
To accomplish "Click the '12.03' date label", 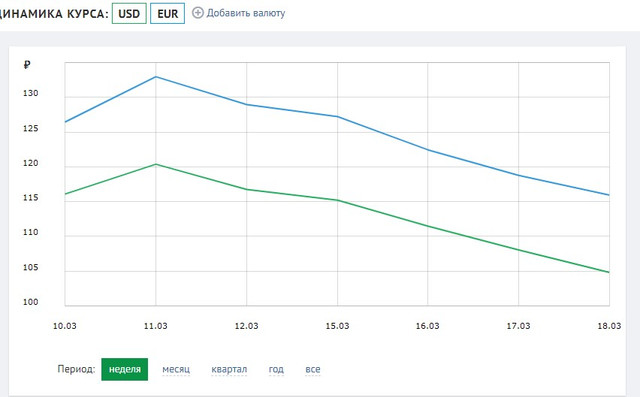I will [x=246, y=326].
